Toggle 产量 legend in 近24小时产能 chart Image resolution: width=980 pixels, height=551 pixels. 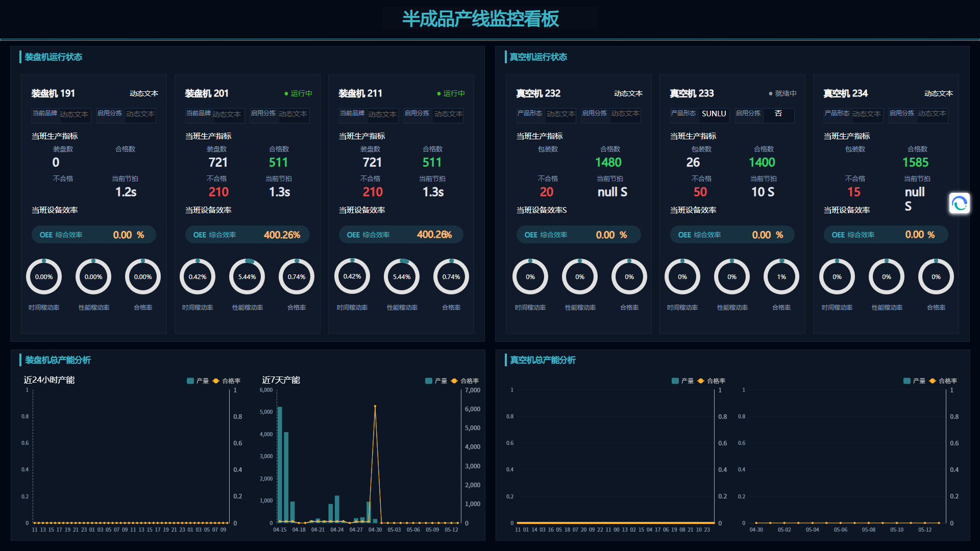click(x=198, y=381)
